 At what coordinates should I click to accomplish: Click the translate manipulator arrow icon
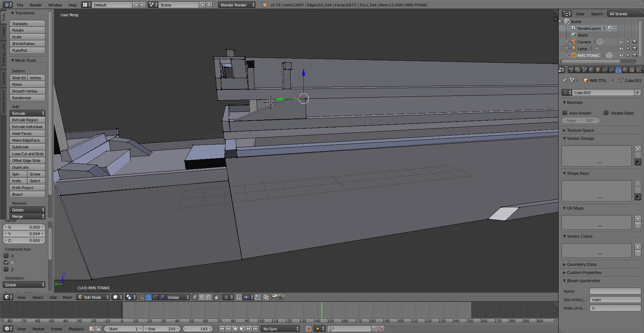148,297
